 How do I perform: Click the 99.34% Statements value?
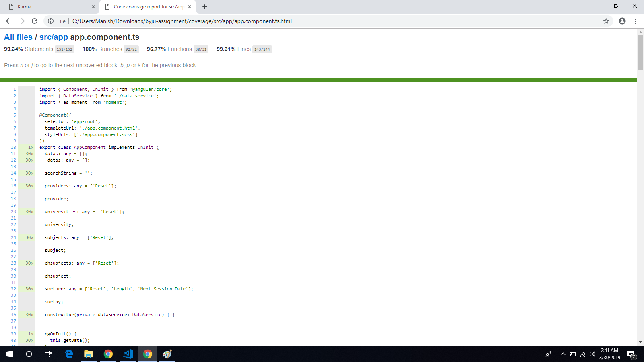pyautogui.click(x=13, y=49)
